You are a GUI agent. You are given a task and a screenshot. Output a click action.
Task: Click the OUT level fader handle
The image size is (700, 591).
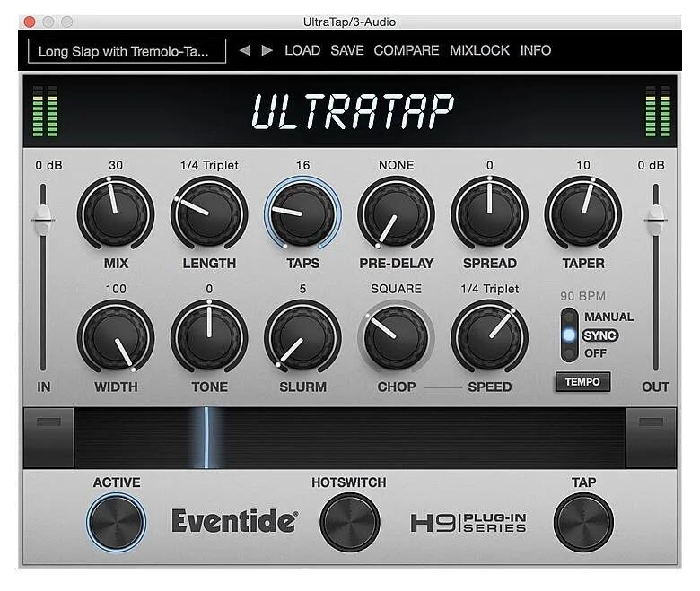tap(655, 220)
